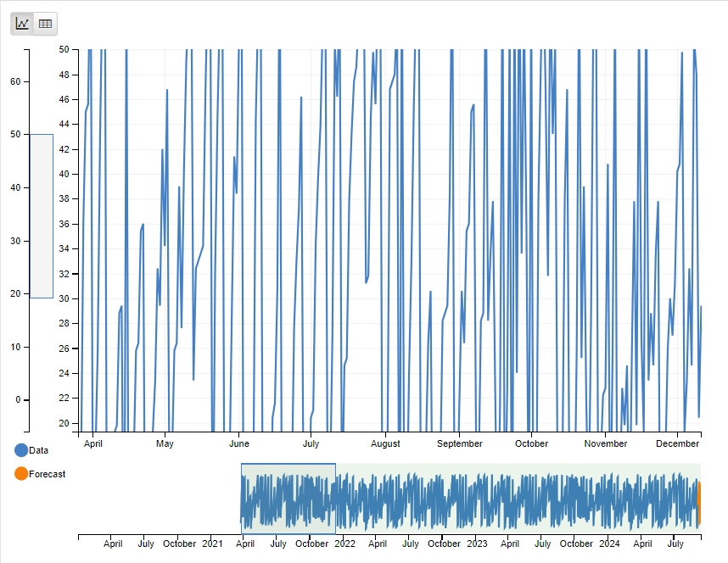The image size is (728, 563).
Task: Click the vertical y-axis range selector box
Action: (42, 215)
